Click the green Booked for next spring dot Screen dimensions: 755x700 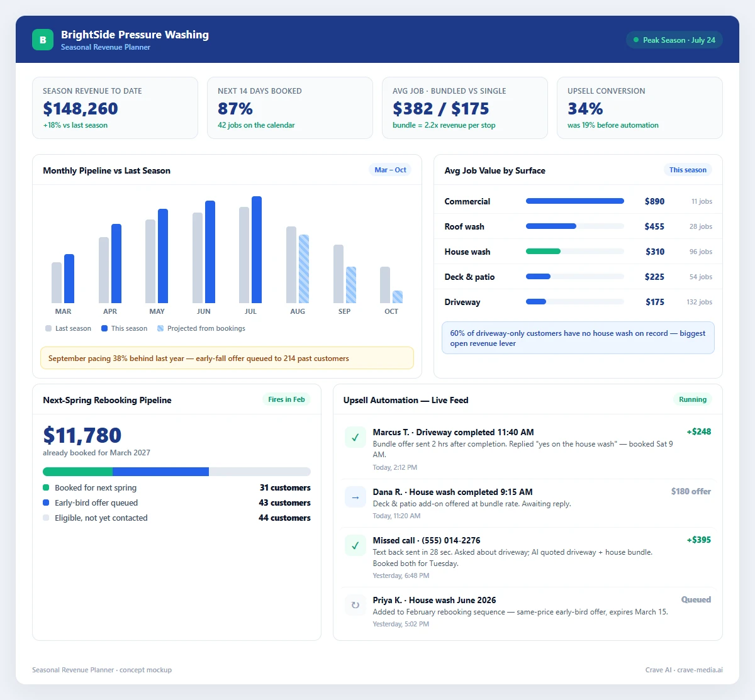[x=46, y=487]
